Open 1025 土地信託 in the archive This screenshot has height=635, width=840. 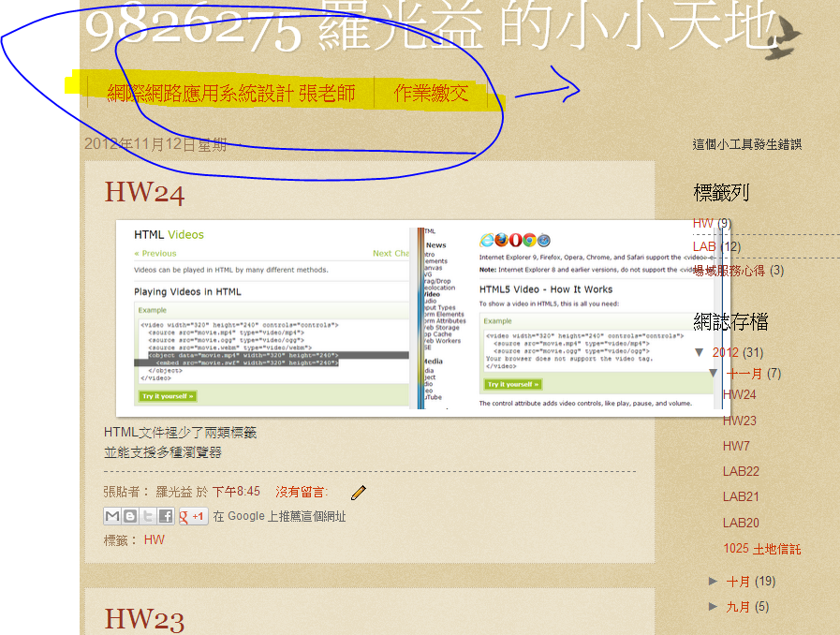[x=761, y=549]
